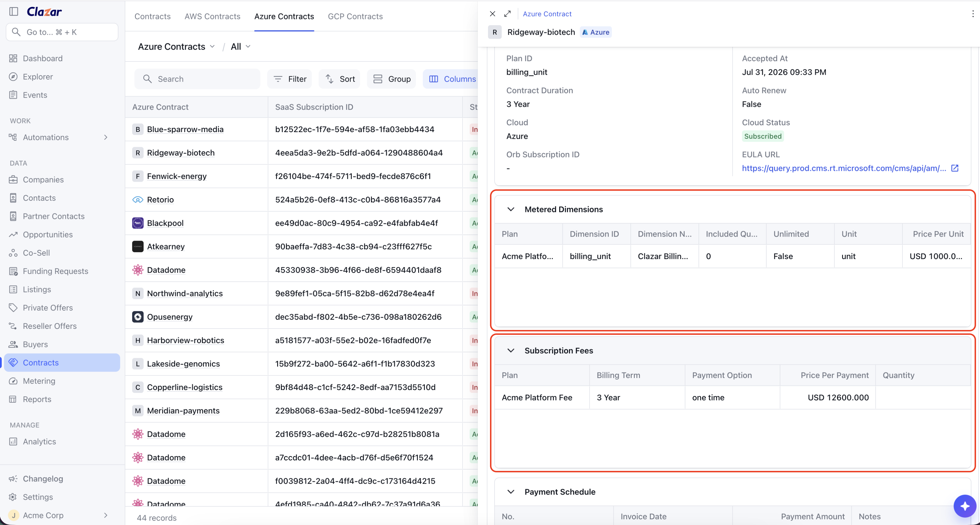Viewport: 980px width, 525px height.
Task: Click the Explorer compass icon
Action: pos(13,76)
